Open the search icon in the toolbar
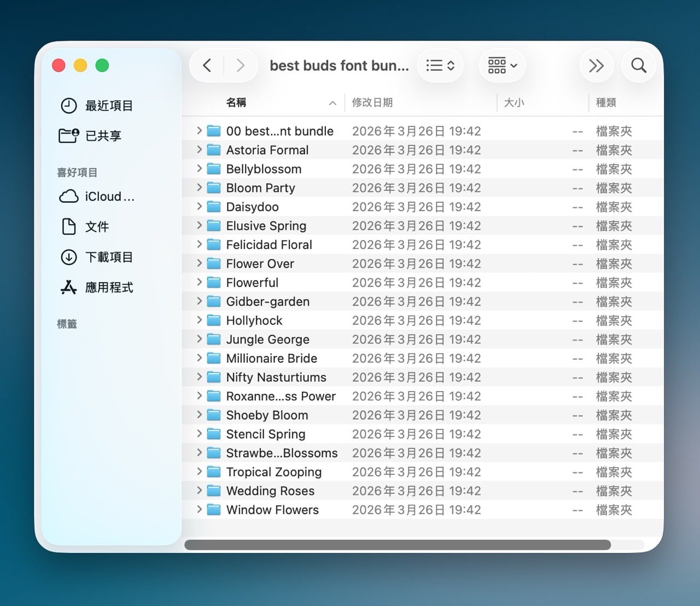 tap(638, 65)
